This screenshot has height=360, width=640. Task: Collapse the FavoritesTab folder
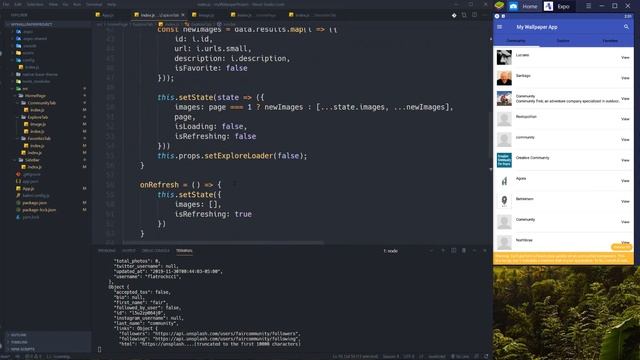click(x=39, y=138)
